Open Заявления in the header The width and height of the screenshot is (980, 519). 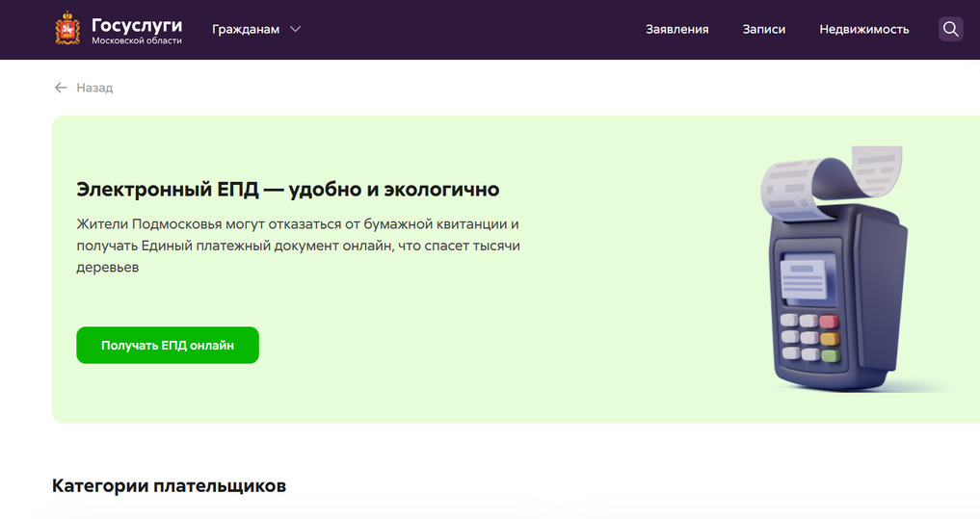point(676,29)
